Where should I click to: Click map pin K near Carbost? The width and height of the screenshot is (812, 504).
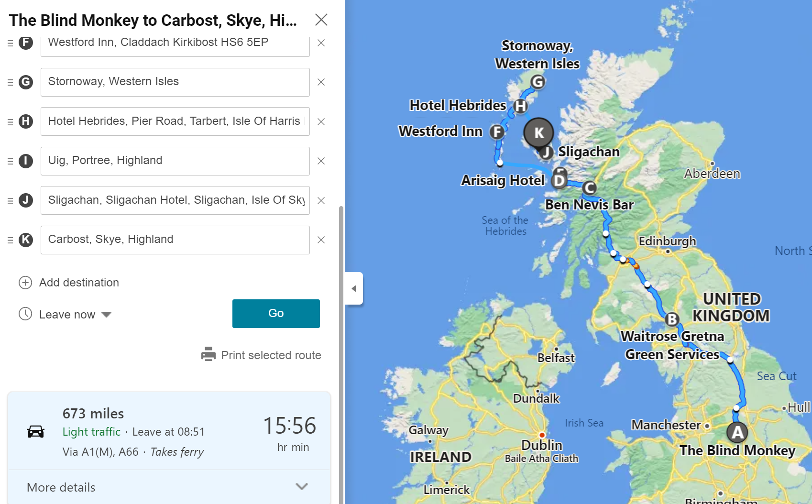pos(539,132)
